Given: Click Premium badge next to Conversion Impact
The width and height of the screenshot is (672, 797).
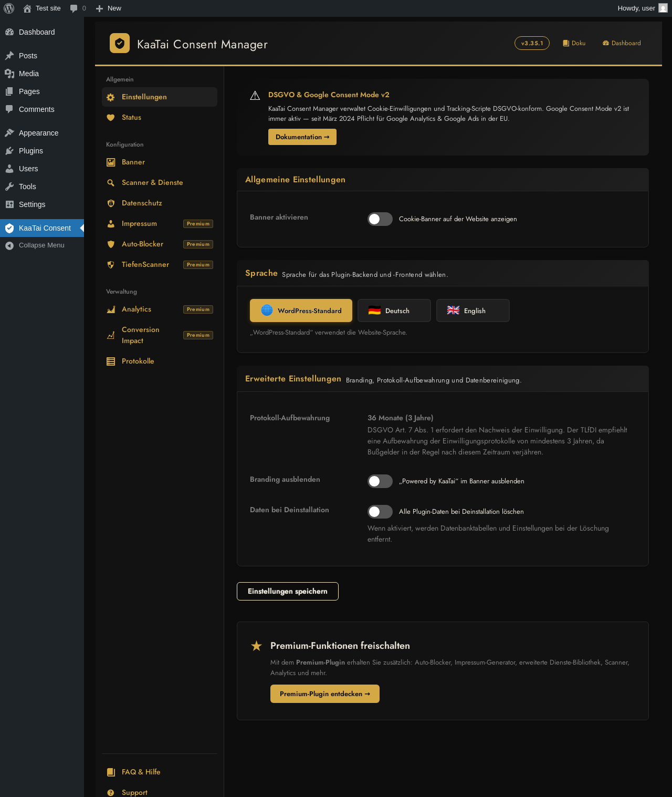Looking at the screenshot, I should 198,335.
